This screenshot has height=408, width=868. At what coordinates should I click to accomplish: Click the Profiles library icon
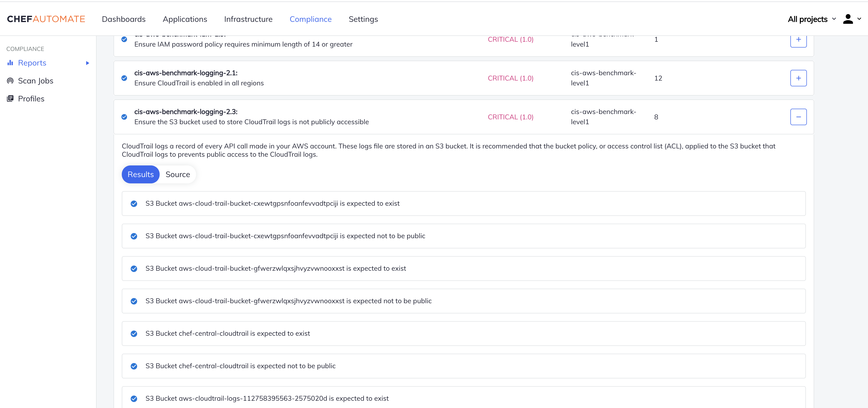coord(10,98)
